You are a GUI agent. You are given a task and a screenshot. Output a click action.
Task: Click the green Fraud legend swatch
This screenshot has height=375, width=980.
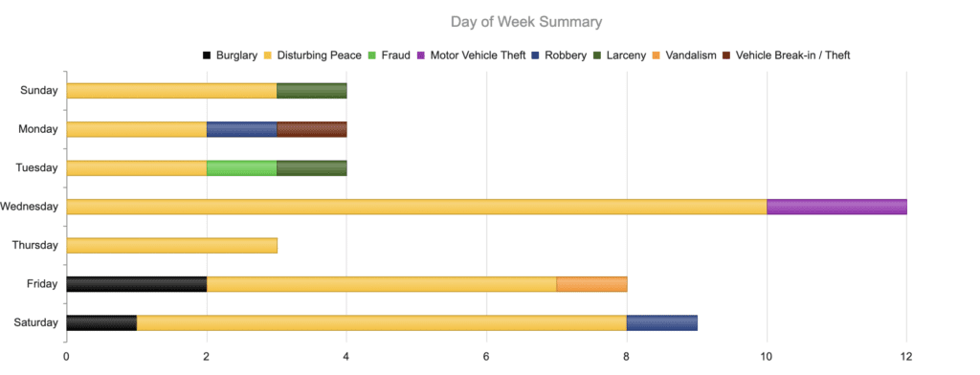(371, 55)
